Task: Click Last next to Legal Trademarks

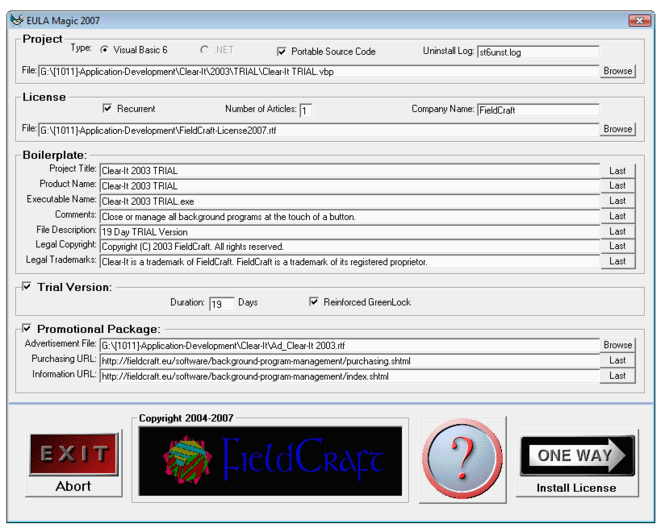Action: (x=618, y=261)
